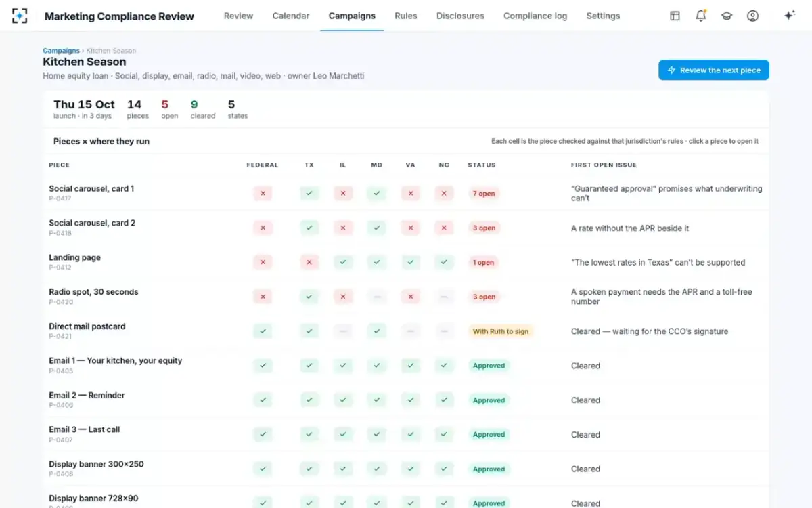Click issue text A rate without the APR beside it

[630, 228]
